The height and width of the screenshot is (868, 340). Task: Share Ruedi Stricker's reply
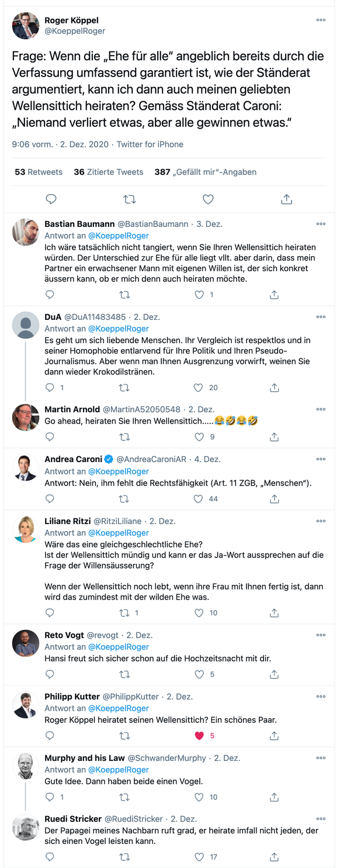click(x=274, y=857)
